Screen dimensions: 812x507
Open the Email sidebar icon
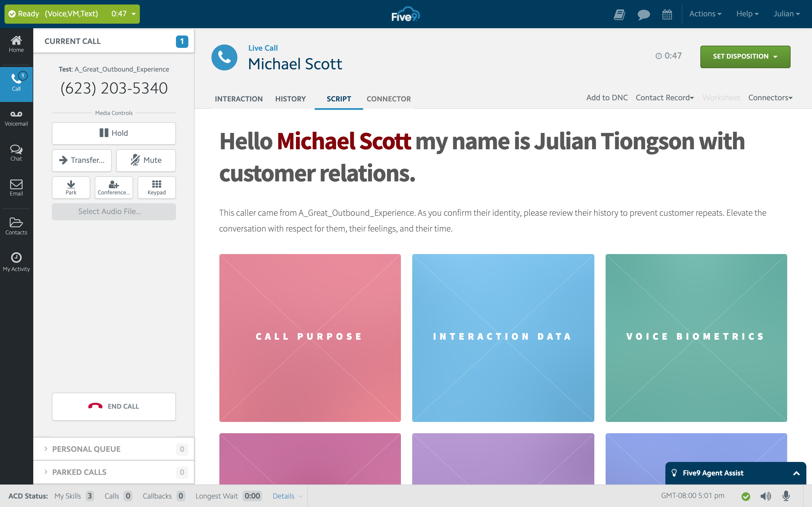pyautogui.click(x=16, y=187)
